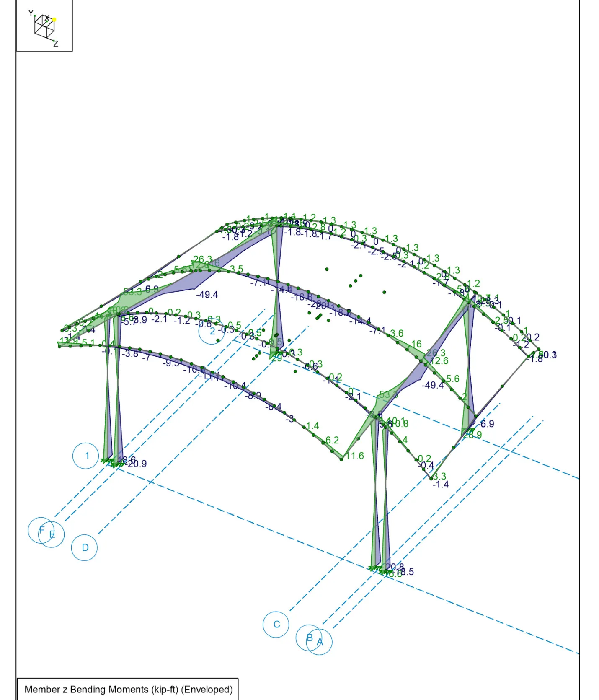Click the 11.6 moment value label
Image resolution: width=599 pixels, height=700 pixels.
(355, 456)
